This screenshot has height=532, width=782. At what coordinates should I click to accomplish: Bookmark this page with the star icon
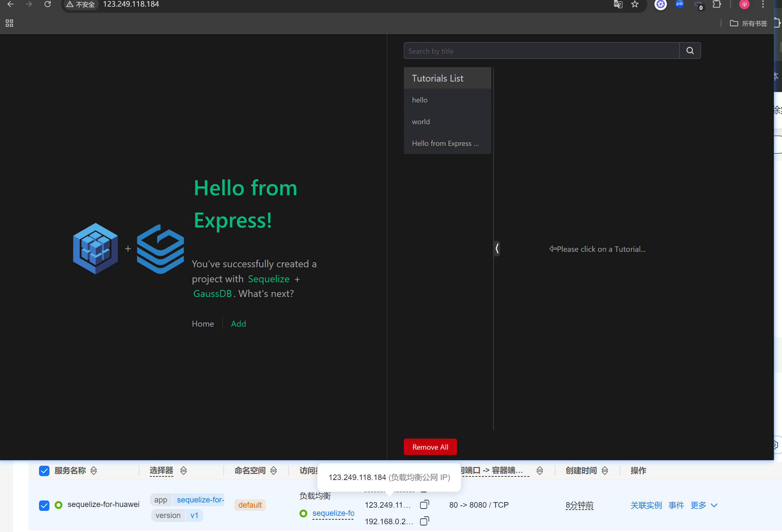click(635, 4)
